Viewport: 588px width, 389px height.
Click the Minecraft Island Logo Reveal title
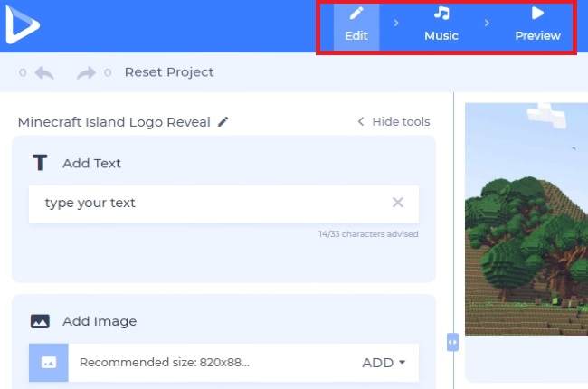[x=114, y=122]
